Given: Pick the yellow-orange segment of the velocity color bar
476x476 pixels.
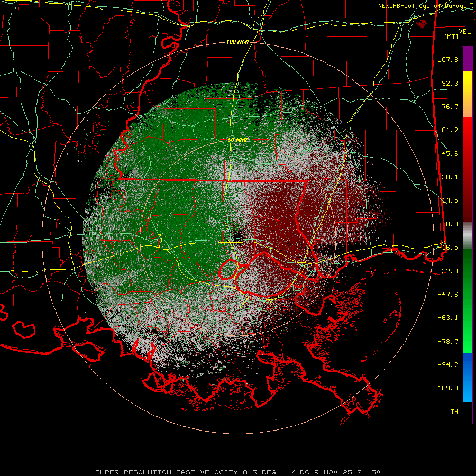Looking at the screenshot, I should coord(467,94).
